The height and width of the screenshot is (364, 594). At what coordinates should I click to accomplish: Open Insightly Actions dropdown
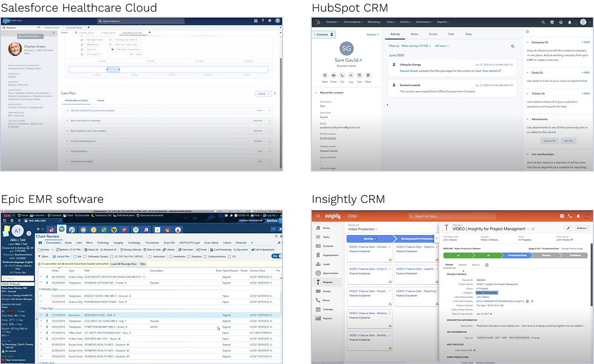coord(582,228)
